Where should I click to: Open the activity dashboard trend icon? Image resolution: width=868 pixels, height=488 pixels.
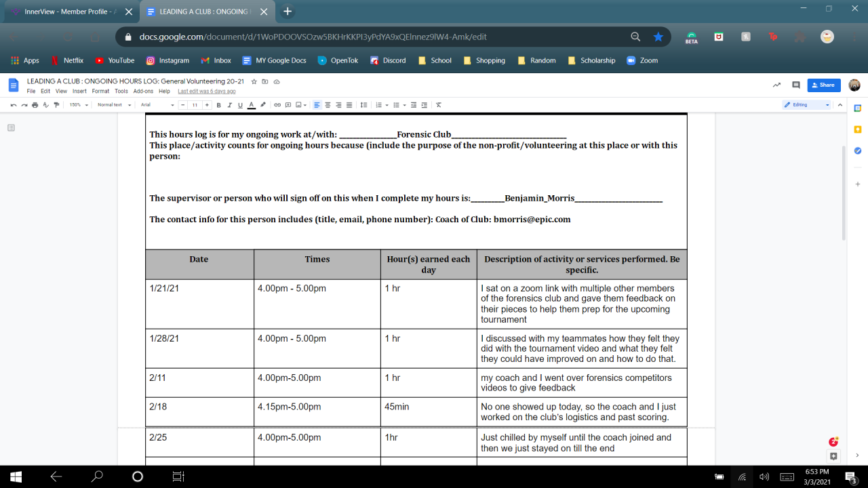(x=776, y=85)
